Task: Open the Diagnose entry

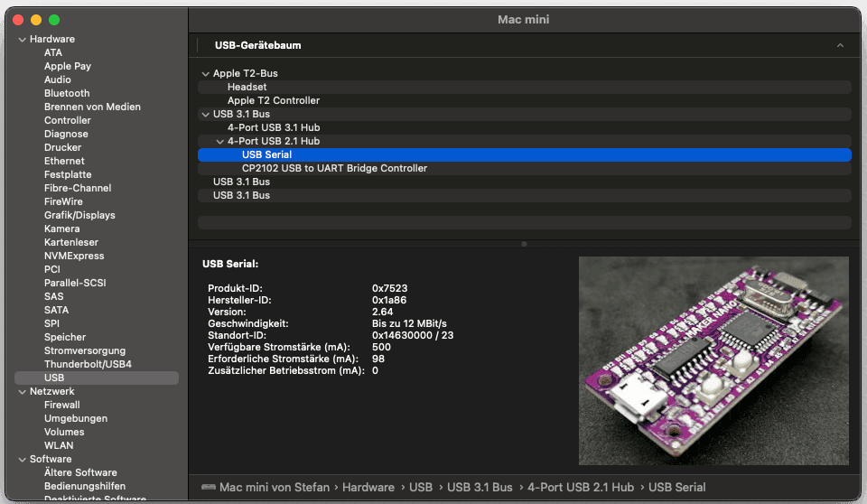Action: pos(66,134)
